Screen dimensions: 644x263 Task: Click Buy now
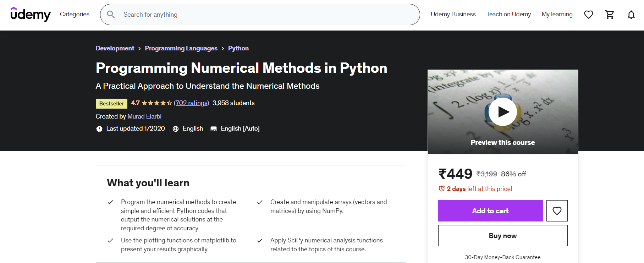(x=503, y=236)
